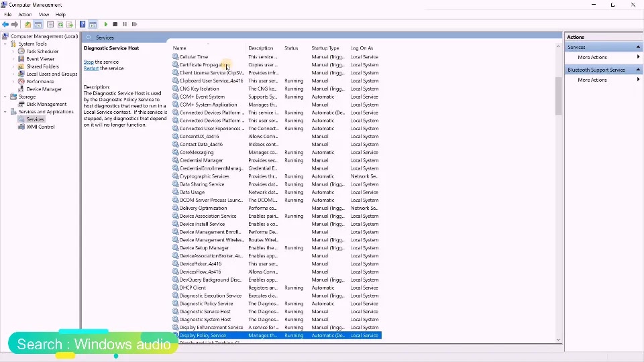Sort by the Description column header
Screen dimensions: 644x362
pos(264,48)
